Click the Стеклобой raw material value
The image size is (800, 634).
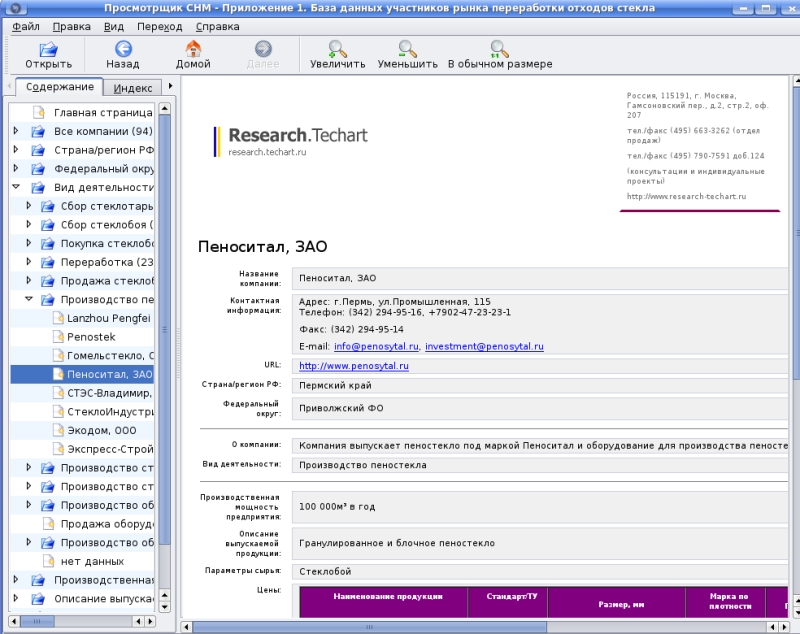325,571
